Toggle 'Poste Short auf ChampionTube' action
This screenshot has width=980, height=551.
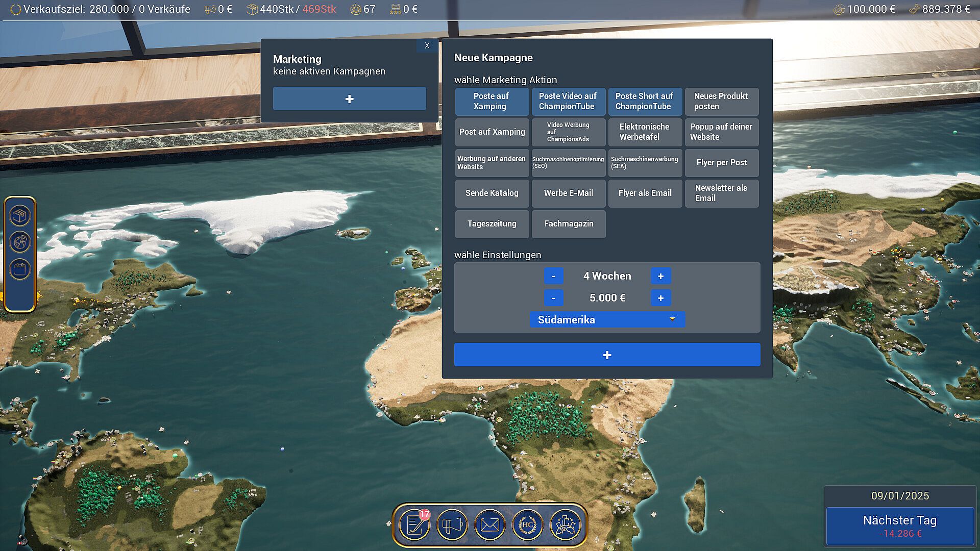pyautogui.click(x=645, y=101)
